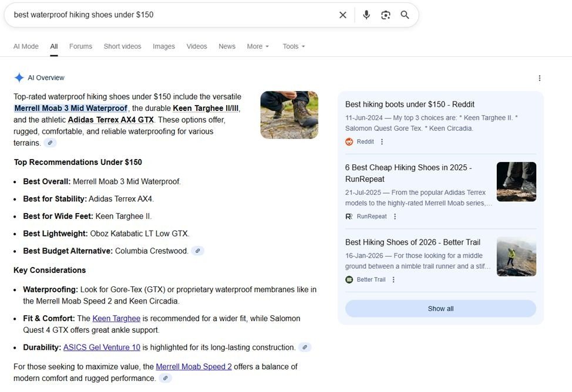Select 'Best Budget Alternative:' list item text
Viewport: 572px width, 392px height.
point(106,251)
